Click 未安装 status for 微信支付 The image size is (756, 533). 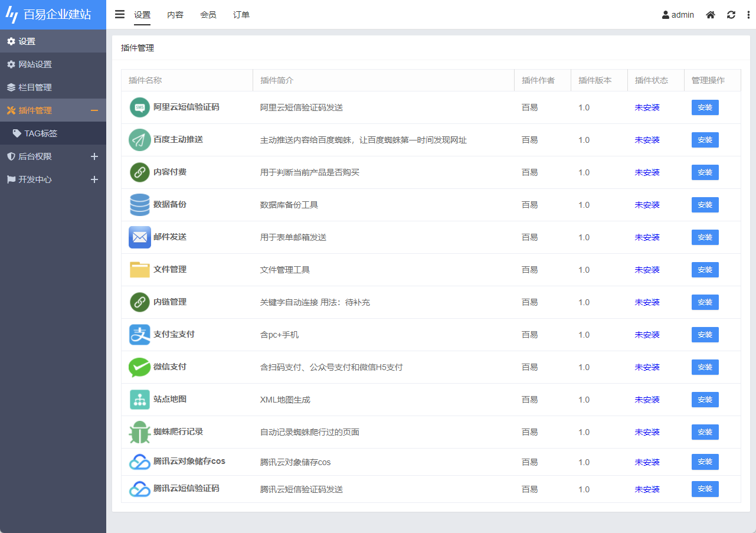[x=647, y=368]
